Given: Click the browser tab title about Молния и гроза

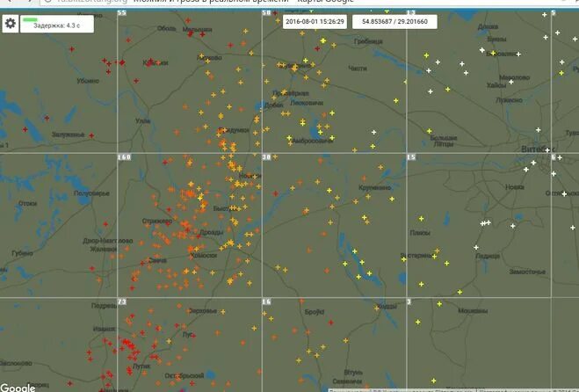Looking at the screenshot, I should pos(243,1).
